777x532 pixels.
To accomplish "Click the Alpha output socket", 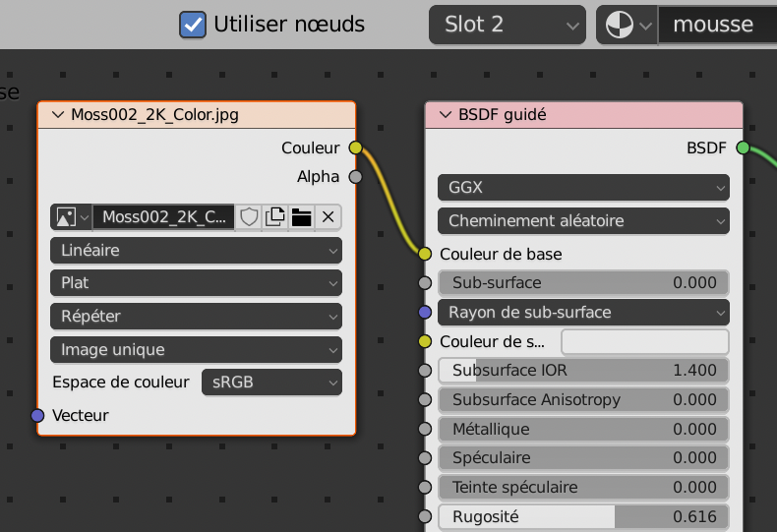I will [356, 177].
